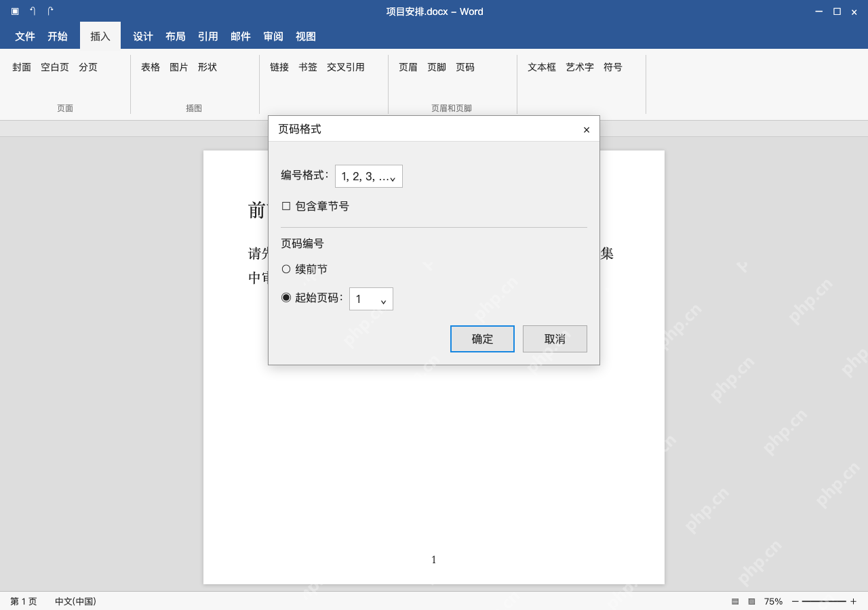Switch to the 布局 tab
868x610 pixels.
pos(176,37)
